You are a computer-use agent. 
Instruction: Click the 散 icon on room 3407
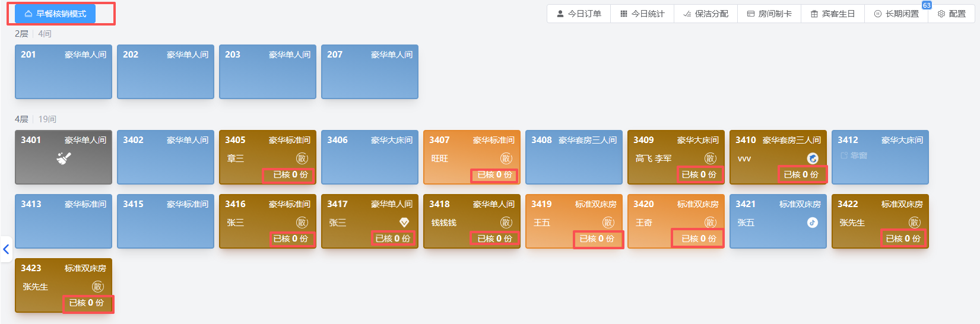click(x=506, y=158)
